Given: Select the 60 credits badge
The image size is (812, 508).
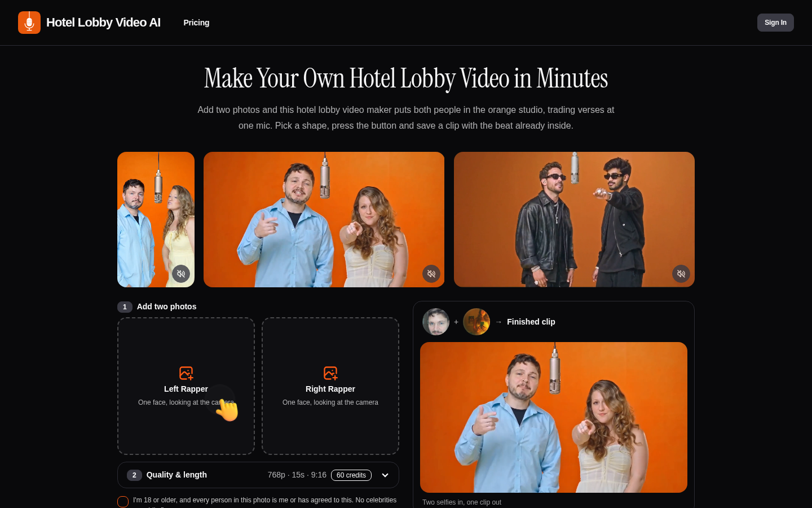Looking at the screenshot, I should pos(351,475).
